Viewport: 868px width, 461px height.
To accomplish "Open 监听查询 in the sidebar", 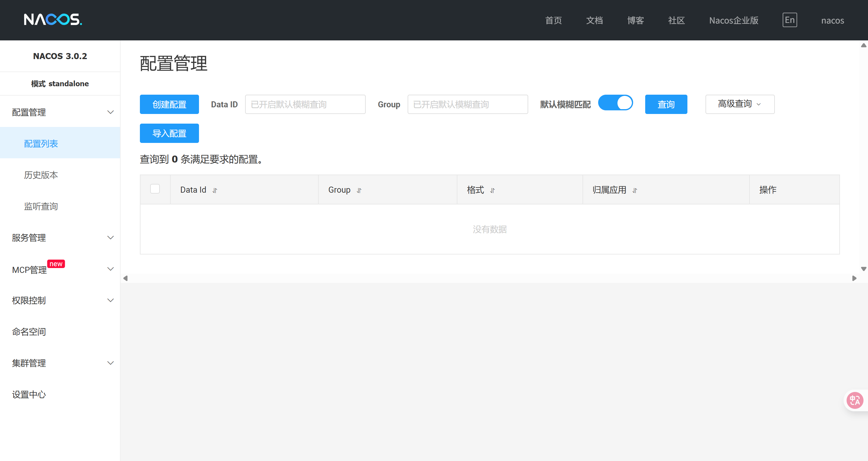I will 60,206.
